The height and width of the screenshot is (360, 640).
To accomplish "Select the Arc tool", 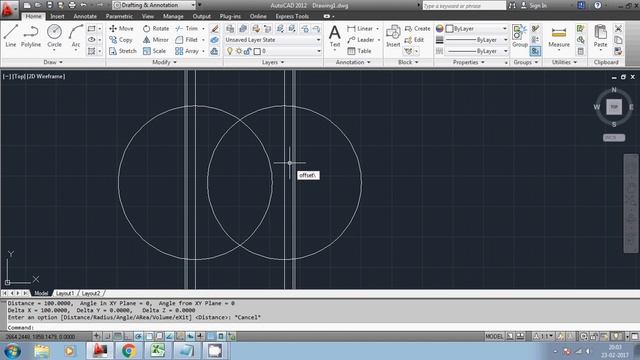I will pos(76,36).
